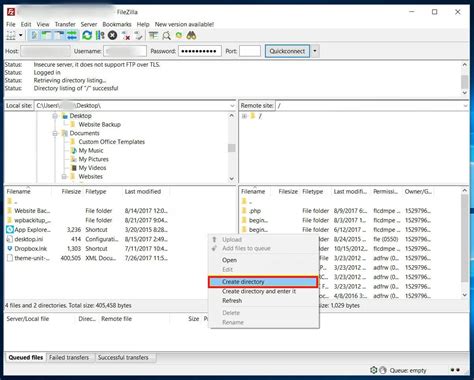This screenshot has width=474, height=380.
Task: Click the Quickconnect button
Action: (x=287, y=51)
